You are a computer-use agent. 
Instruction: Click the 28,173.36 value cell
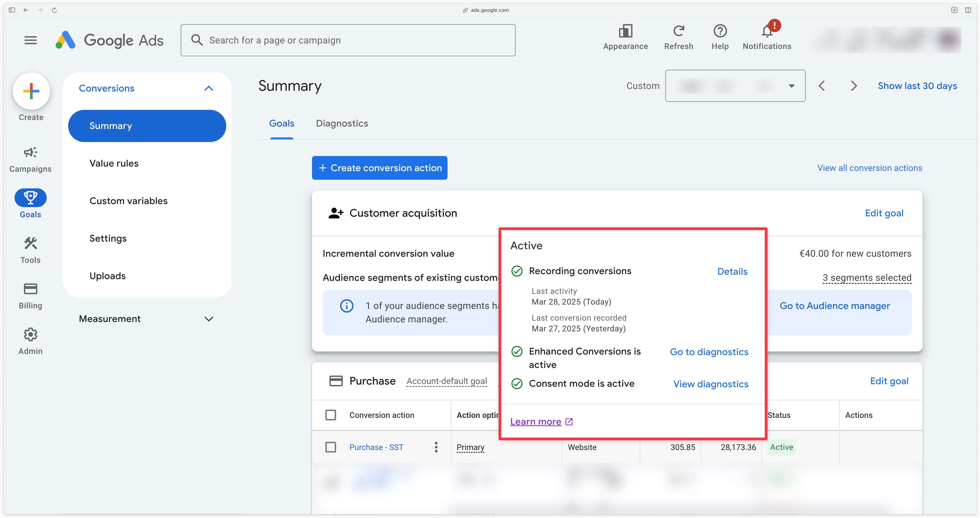[x=738, y=447]
